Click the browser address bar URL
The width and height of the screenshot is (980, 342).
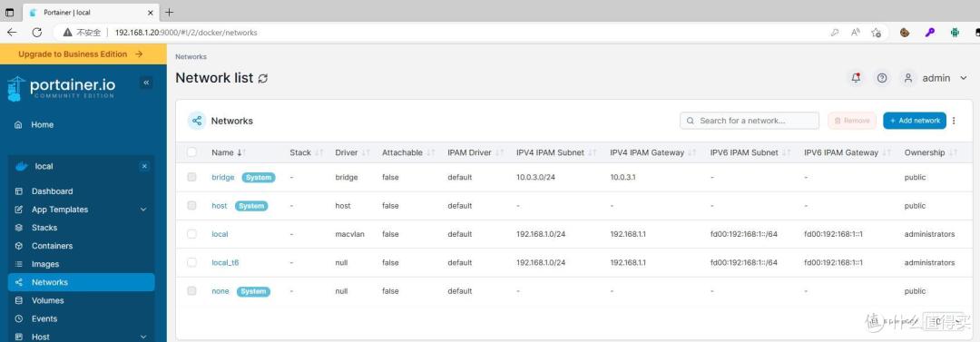click(186, 33)
